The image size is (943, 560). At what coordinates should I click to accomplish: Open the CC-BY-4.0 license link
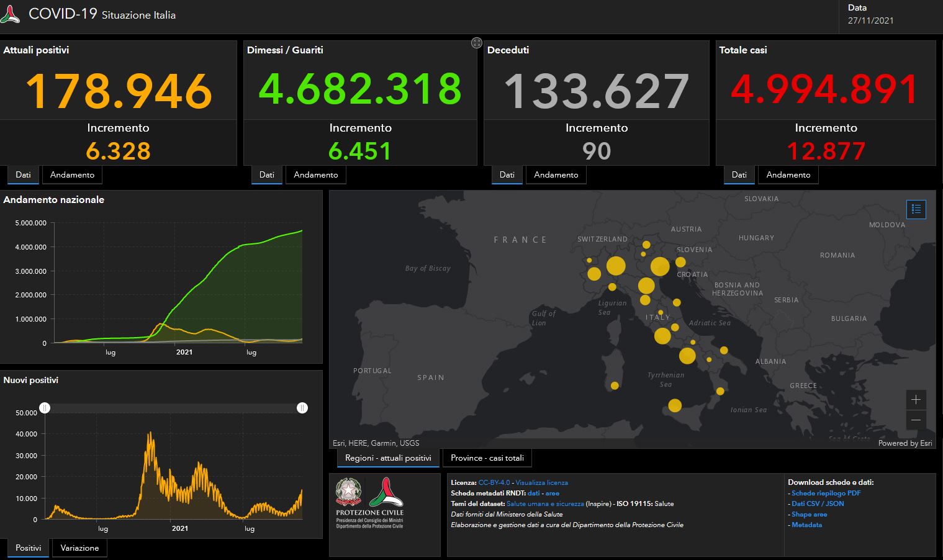[494, 482]
